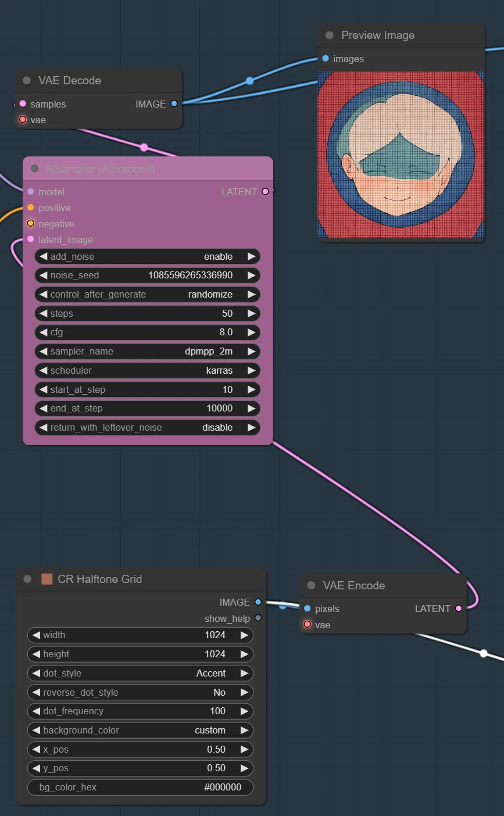This screenshot has width=504, height=816.
Task: Decrease start_at_step value
Action: 43,389
